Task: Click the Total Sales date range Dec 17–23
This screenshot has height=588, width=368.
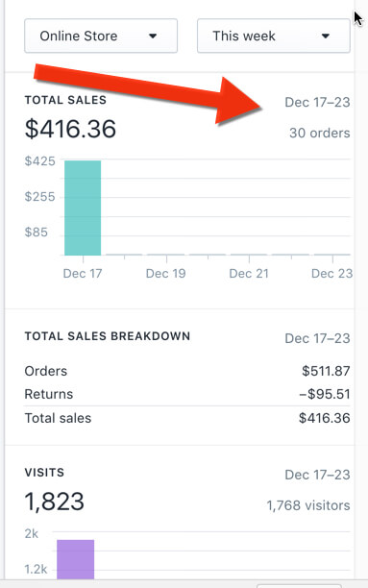Action: (x=317, y=102)
